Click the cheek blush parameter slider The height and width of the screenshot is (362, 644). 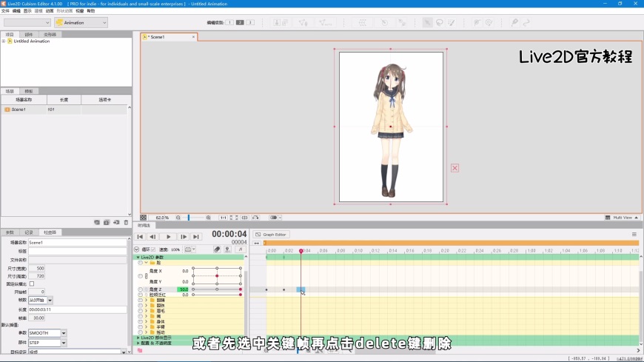point(217,295)
